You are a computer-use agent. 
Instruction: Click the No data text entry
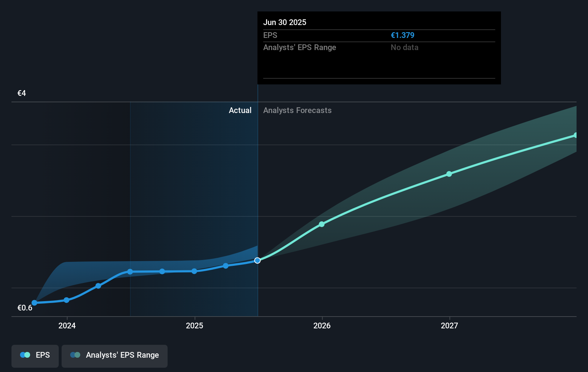coord(404,47)
